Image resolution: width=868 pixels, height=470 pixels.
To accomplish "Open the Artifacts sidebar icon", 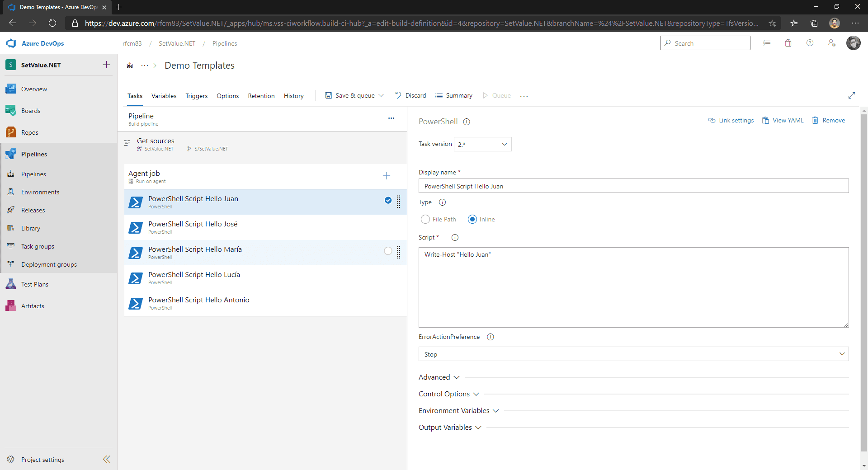I will click(x=11, y=306).
